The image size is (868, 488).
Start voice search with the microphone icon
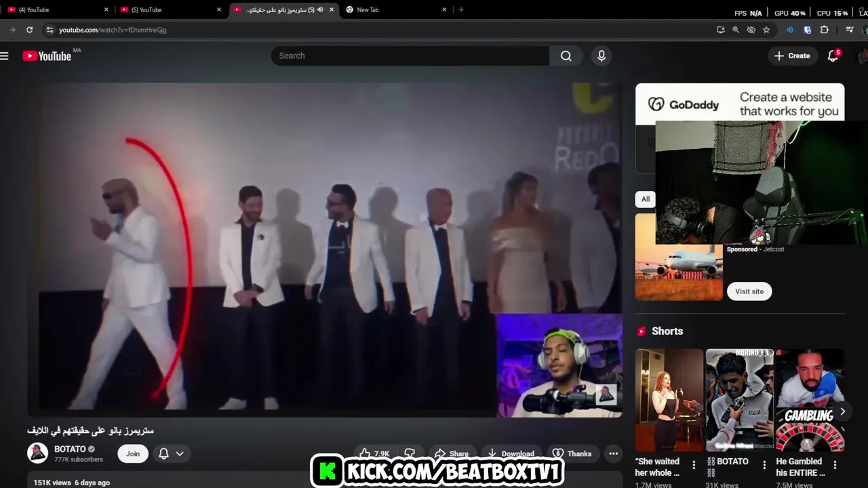pyautogui.click(x=601, y=56)
